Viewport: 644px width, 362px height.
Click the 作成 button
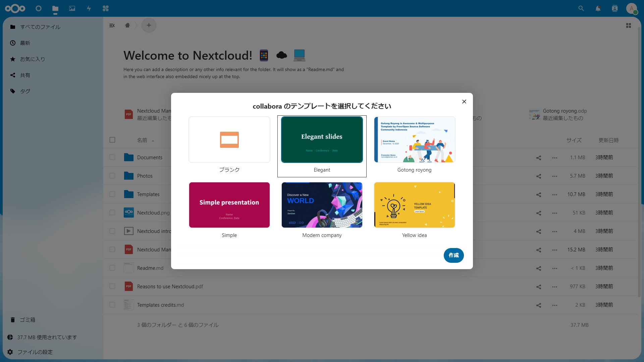pos(453,255)
